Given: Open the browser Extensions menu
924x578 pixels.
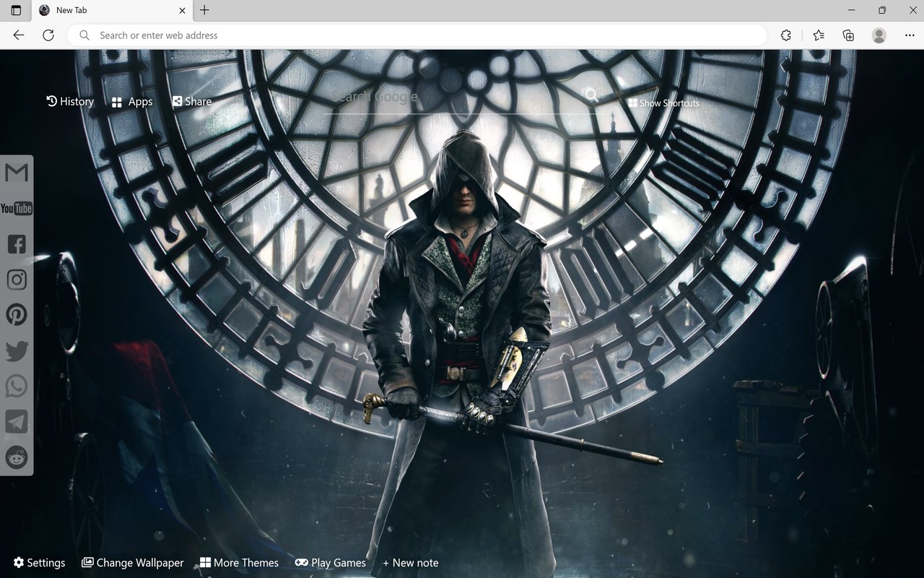Looking at the screenshot, I should (786, 35).
